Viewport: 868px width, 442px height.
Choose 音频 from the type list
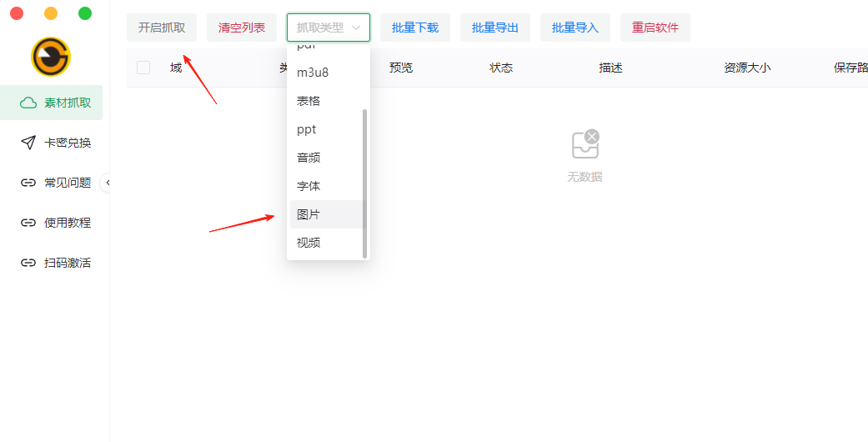coord(329,158)
